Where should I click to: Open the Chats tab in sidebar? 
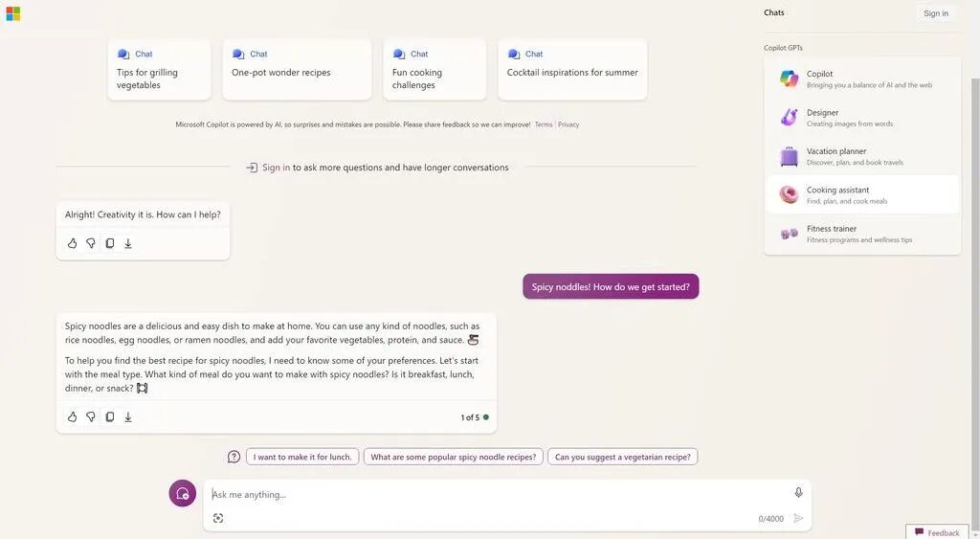click(x=773, y=12)
